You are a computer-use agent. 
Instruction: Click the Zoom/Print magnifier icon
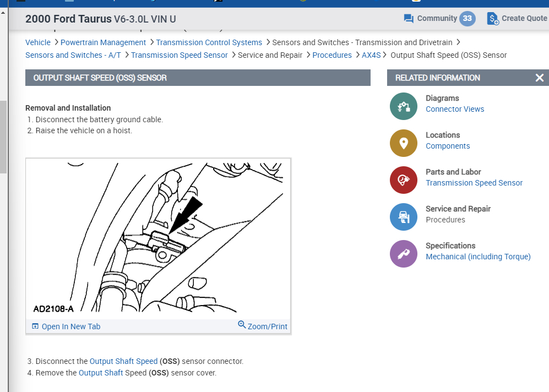pyautogui.click(x=242, y=324)
